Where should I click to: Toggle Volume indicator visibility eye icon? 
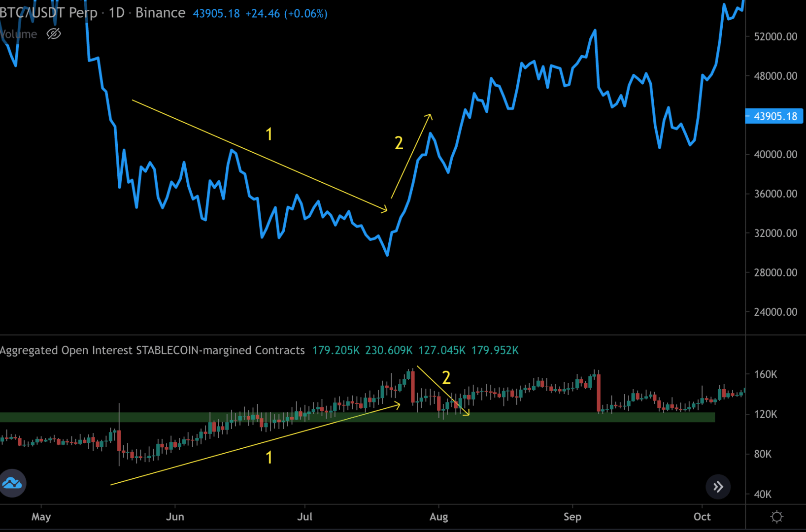coord(54,34)
